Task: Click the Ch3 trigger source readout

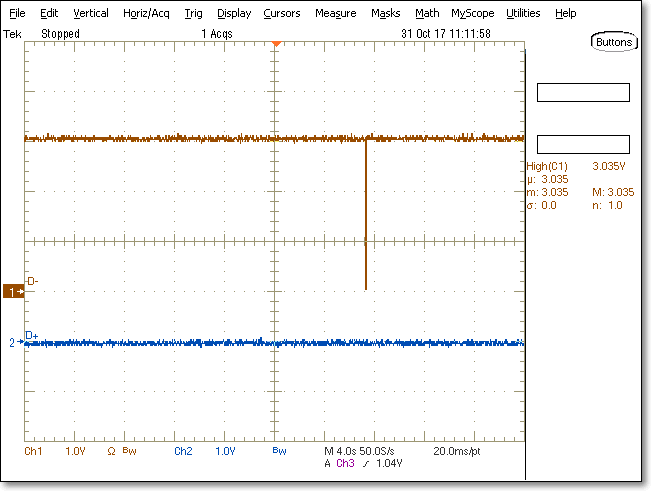Action: pyautogui.click(x=345, y=463)
